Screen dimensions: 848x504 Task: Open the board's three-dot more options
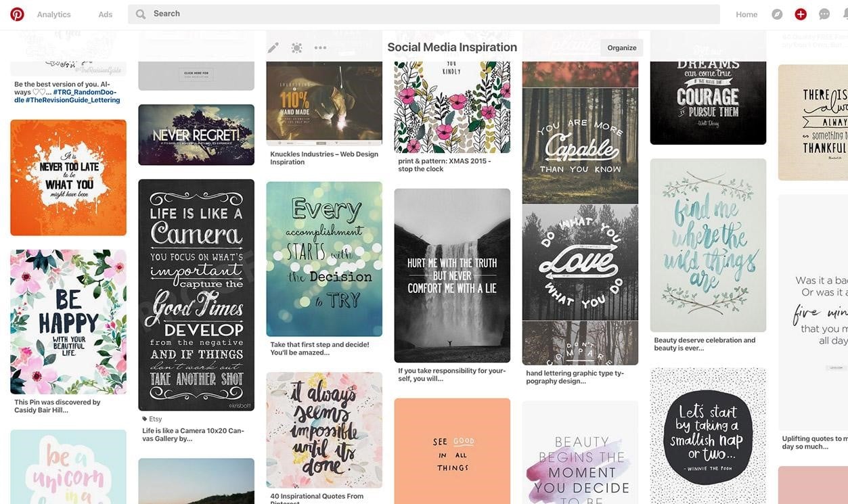click(x=320, y=47)
